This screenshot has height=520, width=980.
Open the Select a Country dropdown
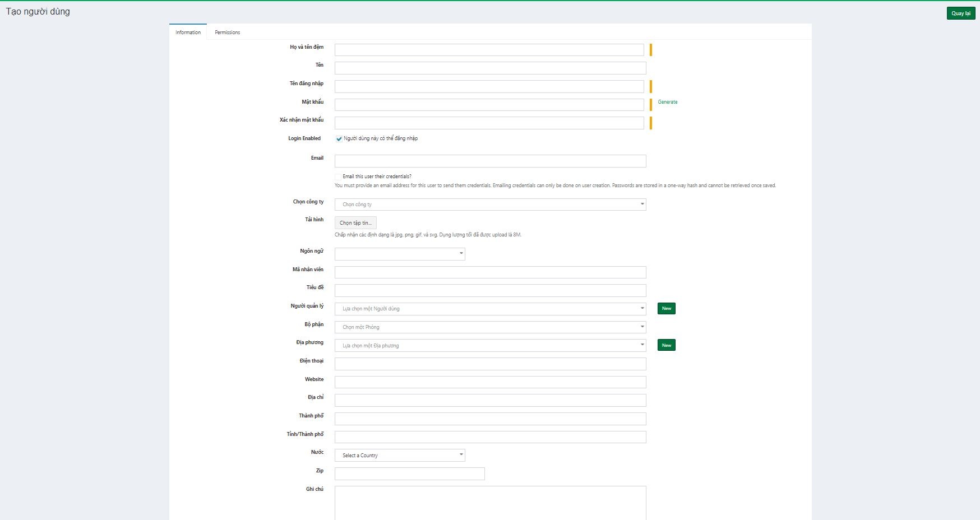[399, 456]
